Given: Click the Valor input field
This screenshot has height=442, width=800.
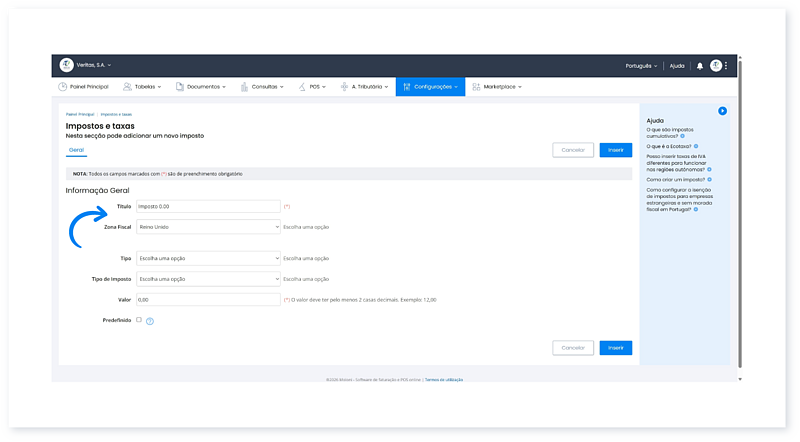Looking at the screenshot, I should pos(208,299).
